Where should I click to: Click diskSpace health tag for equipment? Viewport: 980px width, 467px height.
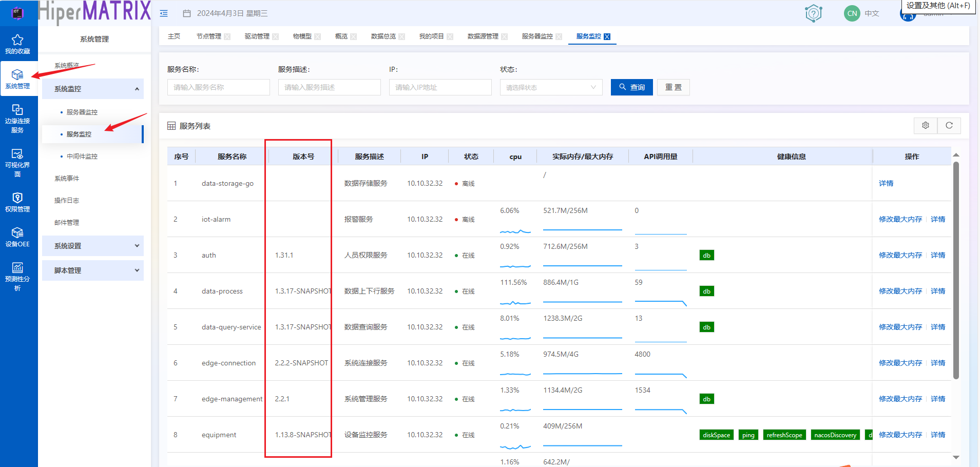point(717,435)
